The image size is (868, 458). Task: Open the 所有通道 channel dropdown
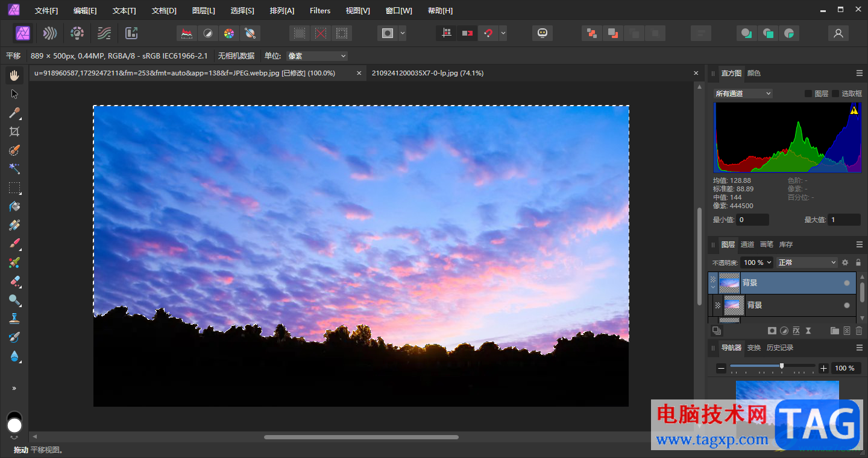pyautogui.click(x=743, y=94)
